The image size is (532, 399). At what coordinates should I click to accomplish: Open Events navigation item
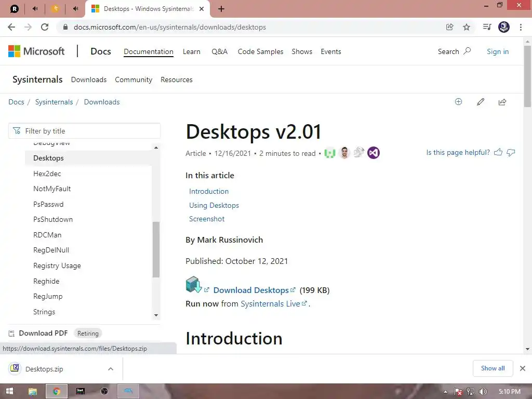point(331,51)
